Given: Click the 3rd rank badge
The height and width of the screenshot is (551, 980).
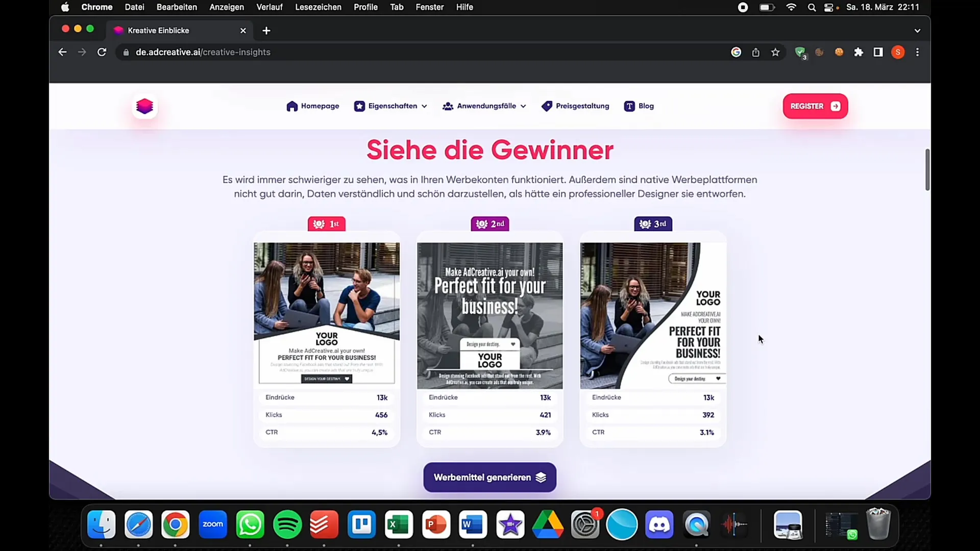Looking at the screenshot, I should click(x=653, y=224).
